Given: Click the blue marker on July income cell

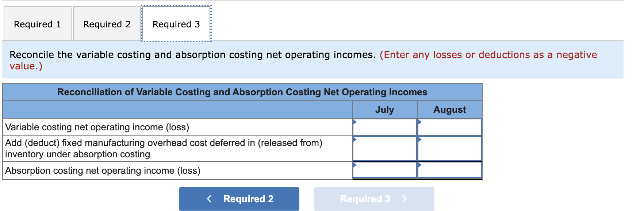Looking at the screenshot, I should pos(354,121).
